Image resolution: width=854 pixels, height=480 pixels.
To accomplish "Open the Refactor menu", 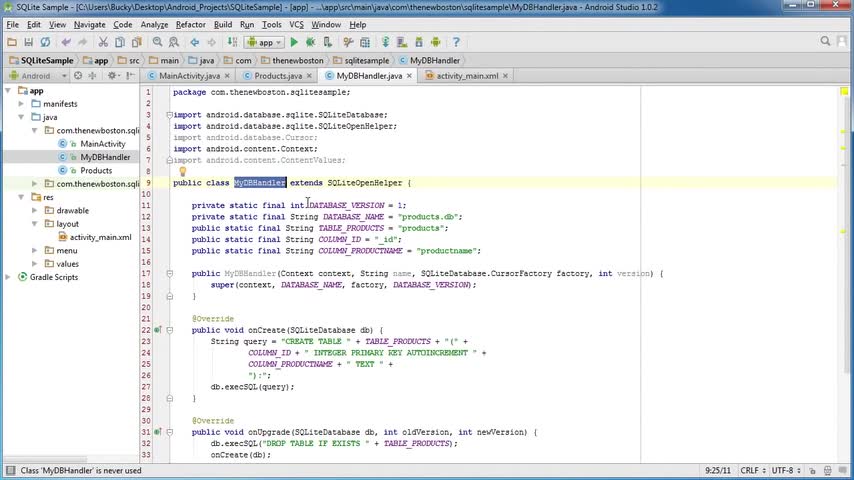I will (190, 24).
